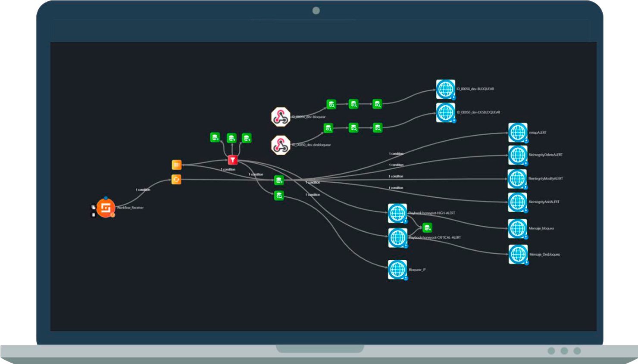
Task: Select the Bloquear_IP globe node
Action: [397, 270]
